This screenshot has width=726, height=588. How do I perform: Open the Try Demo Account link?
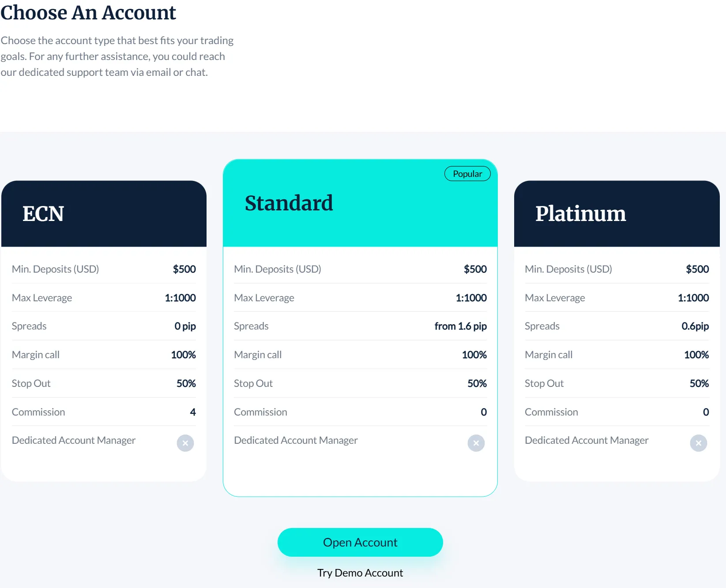point(360,573)
